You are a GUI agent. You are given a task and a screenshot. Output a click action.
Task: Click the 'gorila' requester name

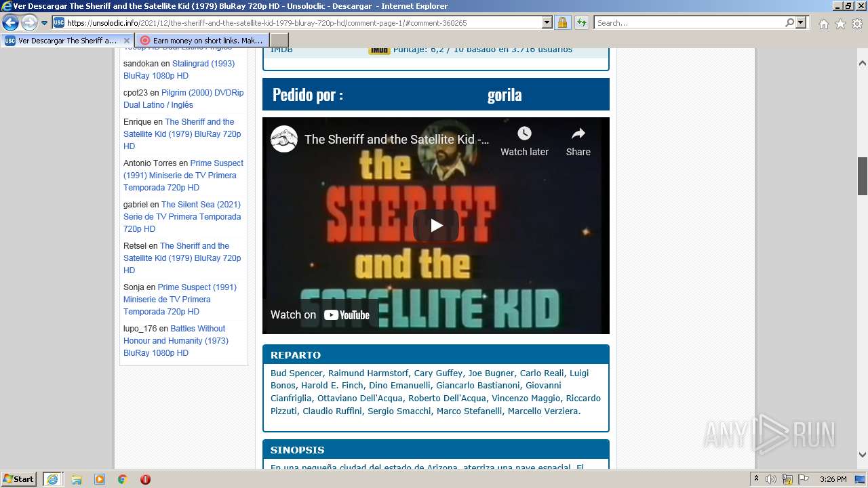coord(505,95)
